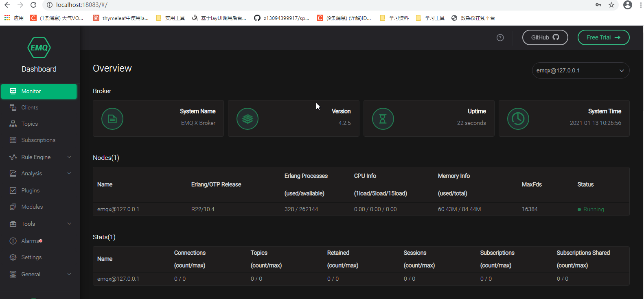Viewport: 644px width, 299px height.
Task: Click the Free Trial button
Action: [604, 37]
